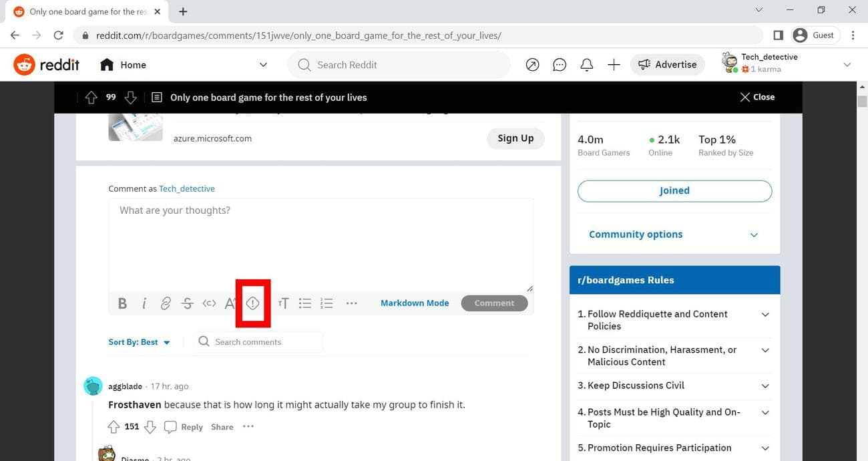
Task: Open notifications bell in header
Action: coord(587,65)
